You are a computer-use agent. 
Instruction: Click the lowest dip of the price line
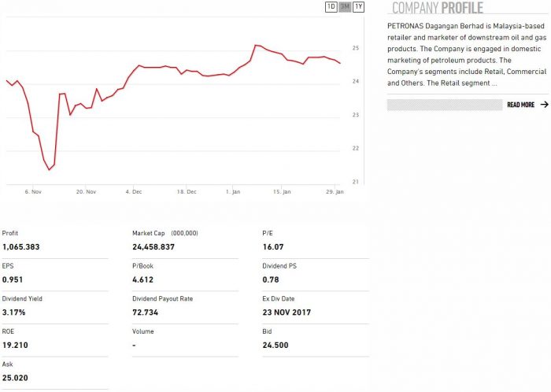coord(49,169)
